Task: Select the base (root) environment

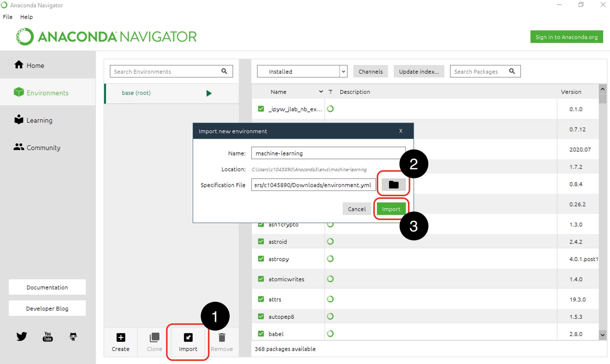Action: point(172,93)
